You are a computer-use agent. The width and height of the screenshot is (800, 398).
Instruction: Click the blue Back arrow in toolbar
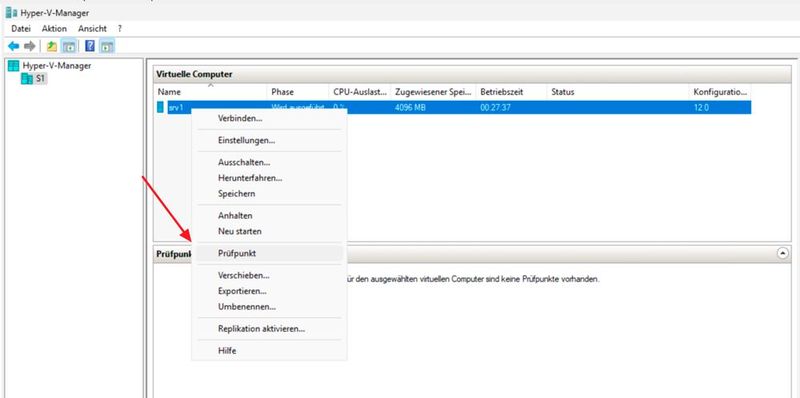[14, 46]
